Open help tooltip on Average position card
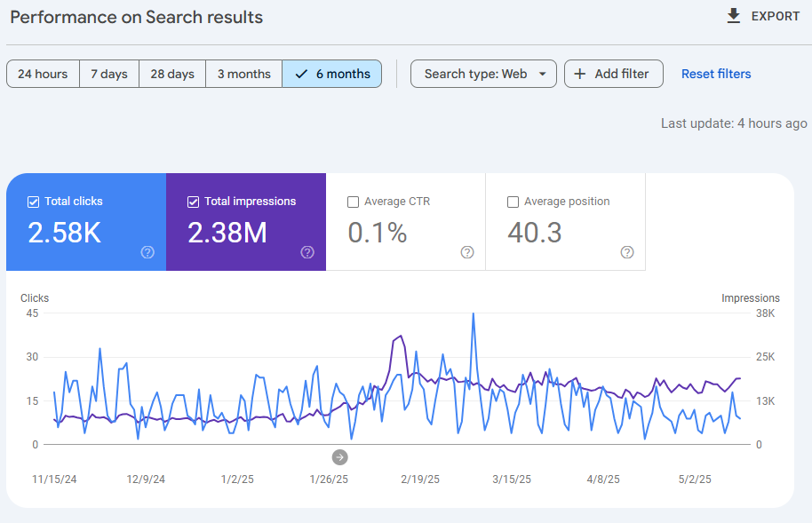Screen dimensions: 812x523 point(627,252)
